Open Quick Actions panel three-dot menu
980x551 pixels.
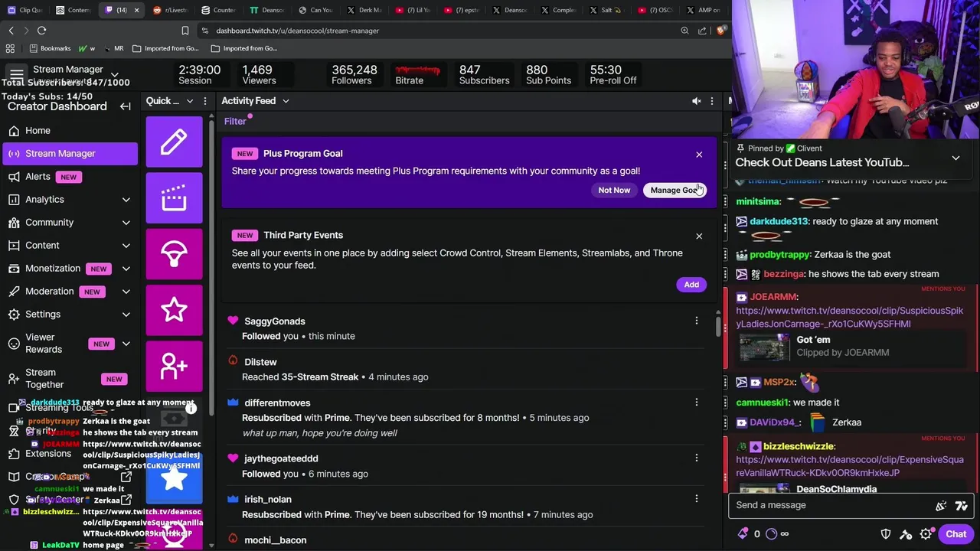204,101
